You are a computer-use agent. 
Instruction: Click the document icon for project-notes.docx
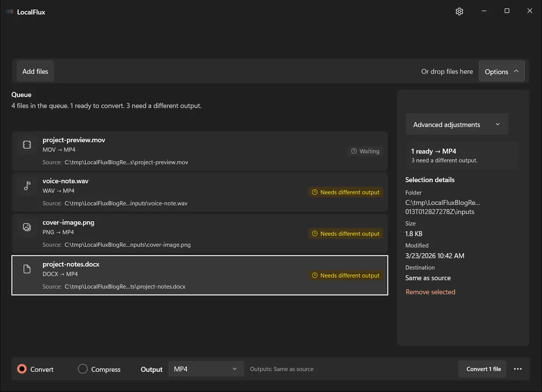coord(27,269)
